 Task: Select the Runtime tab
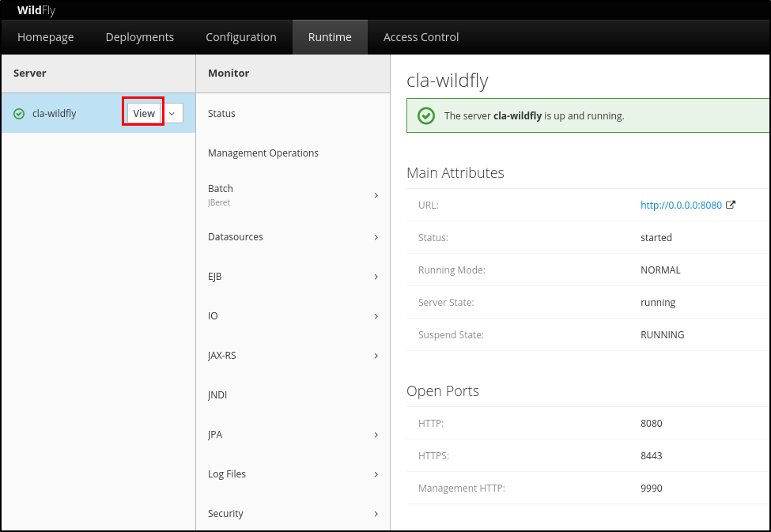click(330, 37)
